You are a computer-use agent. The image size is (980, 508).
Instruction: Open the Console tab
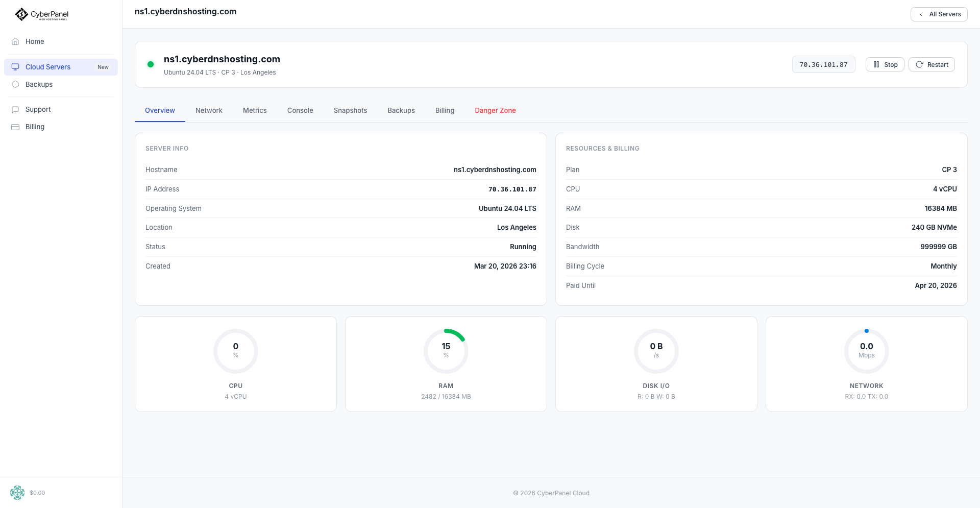pyautogui.click(x=300, y=110)
